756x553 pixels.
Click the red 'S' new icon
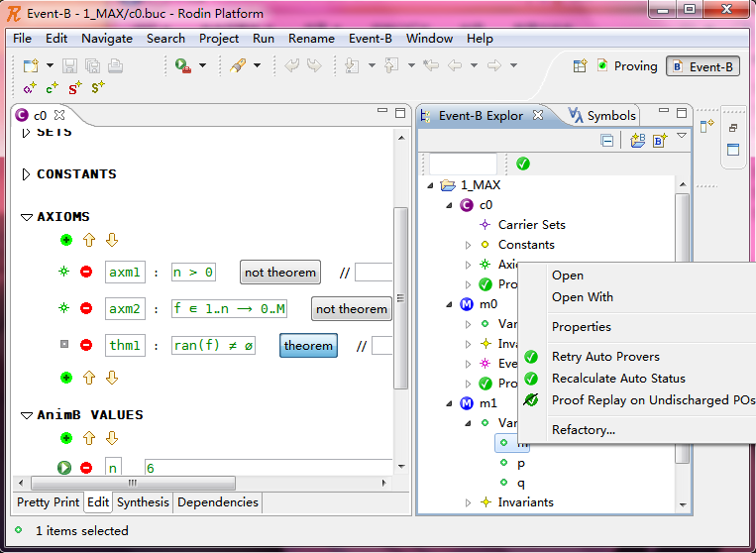coord(74,88)
